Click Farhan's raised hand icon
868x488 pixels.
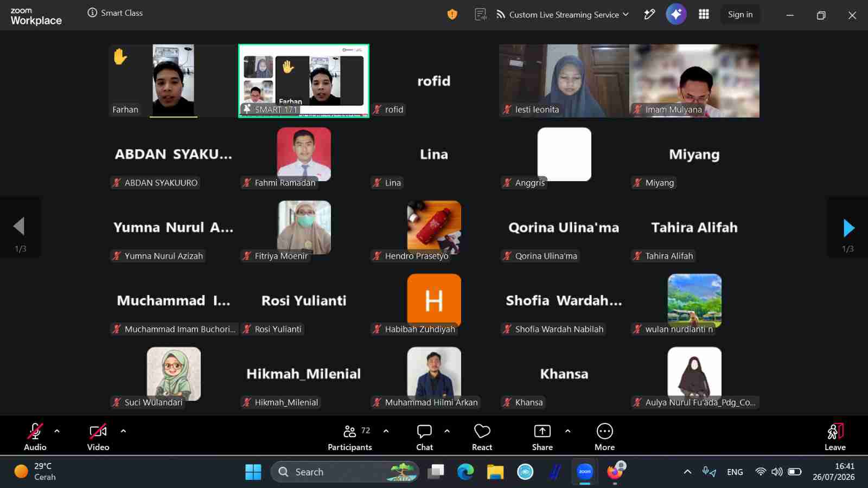(120, 56)
